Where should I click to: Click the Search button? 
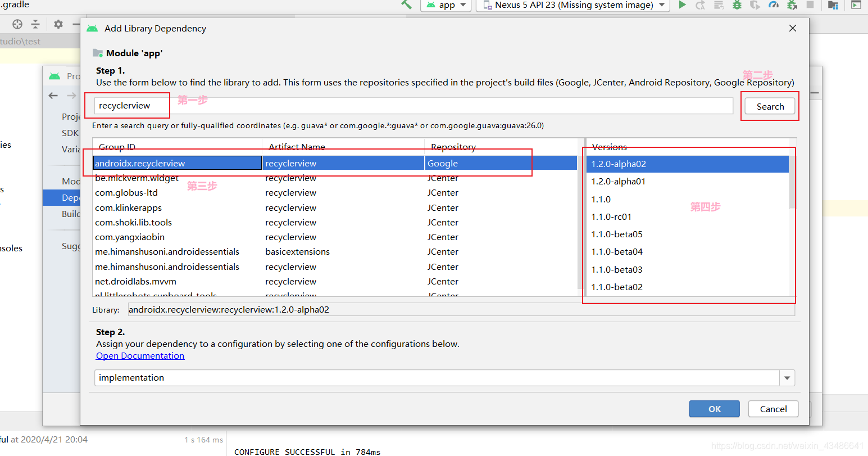(770, 106)
